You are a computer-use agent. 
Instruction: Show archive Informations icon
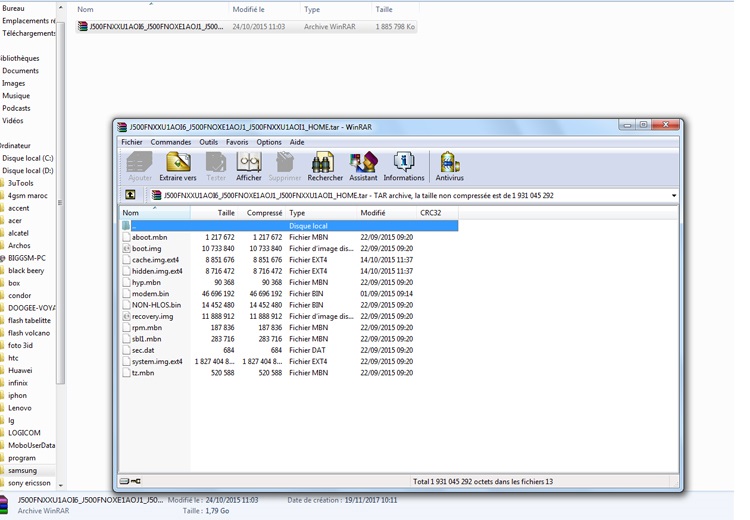click(404, 162)
